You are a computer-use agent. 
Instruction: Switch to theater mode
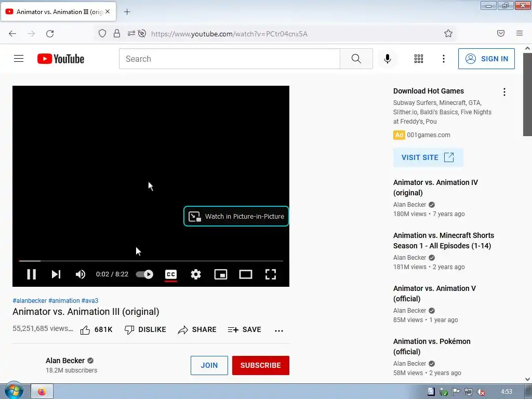click(x=246, y=274)
